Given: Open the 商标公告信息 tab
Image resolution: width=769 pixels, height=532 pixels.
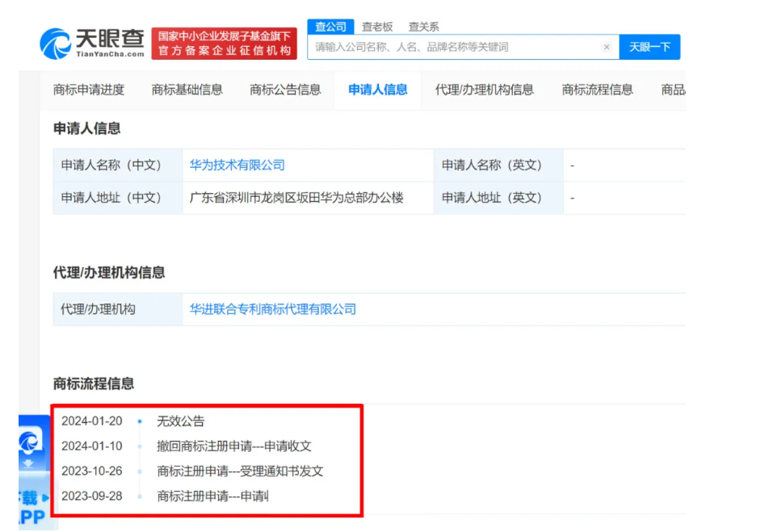Looking at the screenshot, I should [285, 90].
